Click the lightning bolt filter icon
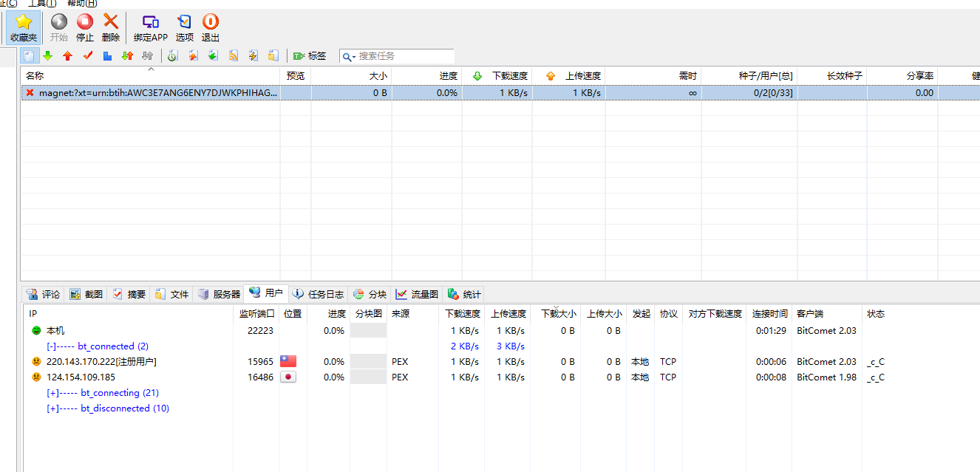 click(x=253, y=55)
